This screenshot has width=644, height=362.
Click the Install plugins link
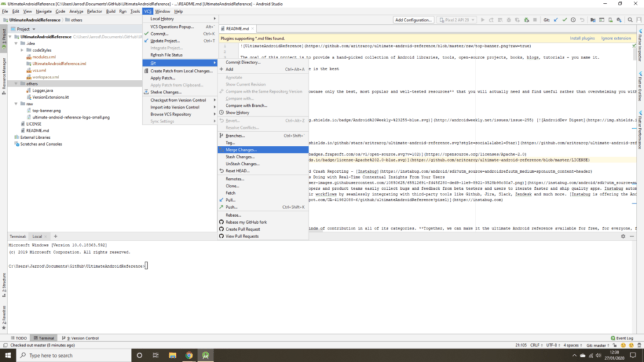tap(583, 38)
